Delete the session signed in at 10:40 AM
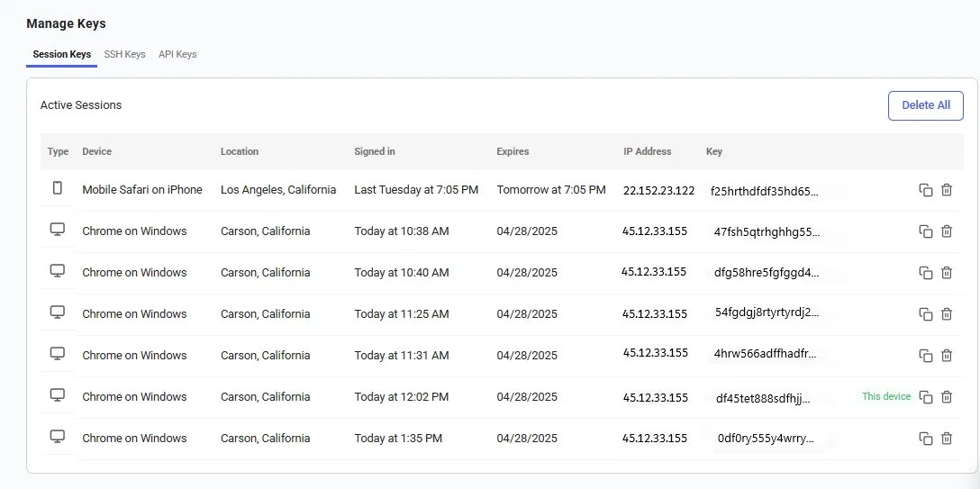Image resolution: width=980 pixels, height=489 pixels. tap(947, 272)
